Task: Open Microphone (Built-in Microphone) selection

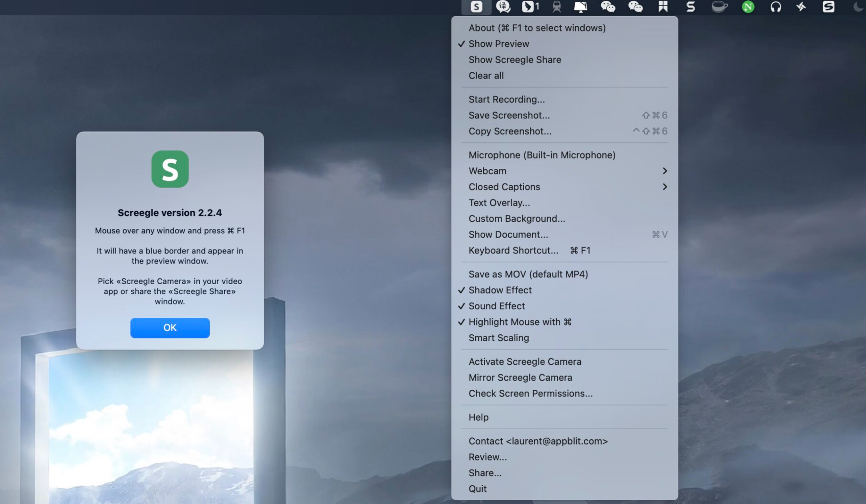Action: [x=565, y=155]
